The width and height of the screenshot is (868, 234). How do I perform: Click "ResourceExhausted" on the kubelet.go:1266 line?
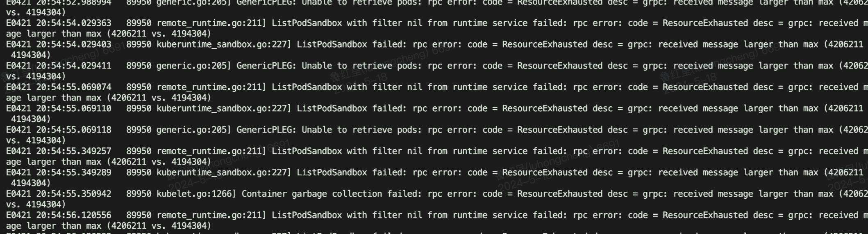coord(560,194)
